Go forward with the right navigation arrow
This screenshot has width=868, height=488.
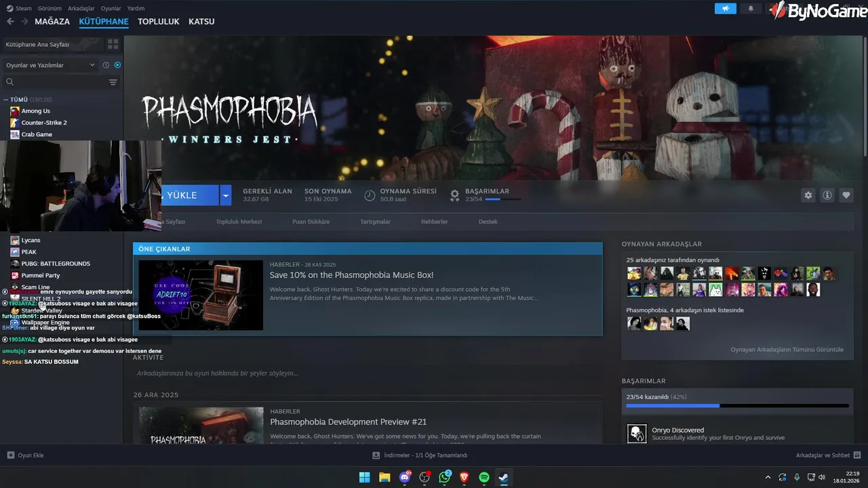[24, 22]
